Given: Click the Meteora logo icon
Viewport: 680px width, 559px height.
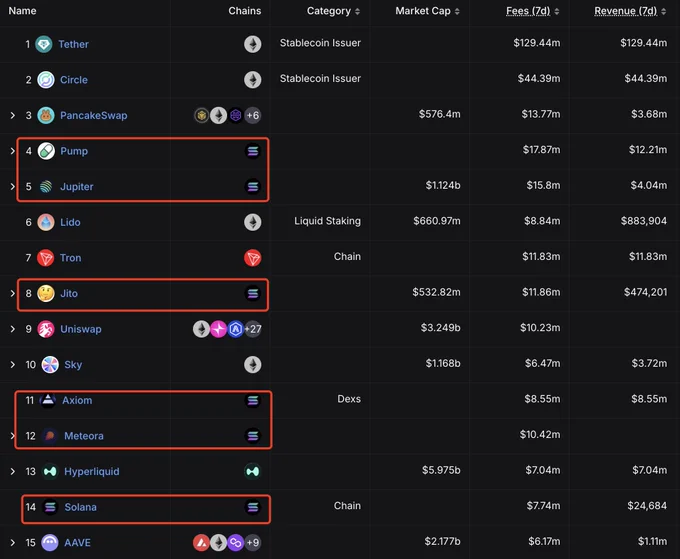Looking at the screenshot, I should [50, 435].
